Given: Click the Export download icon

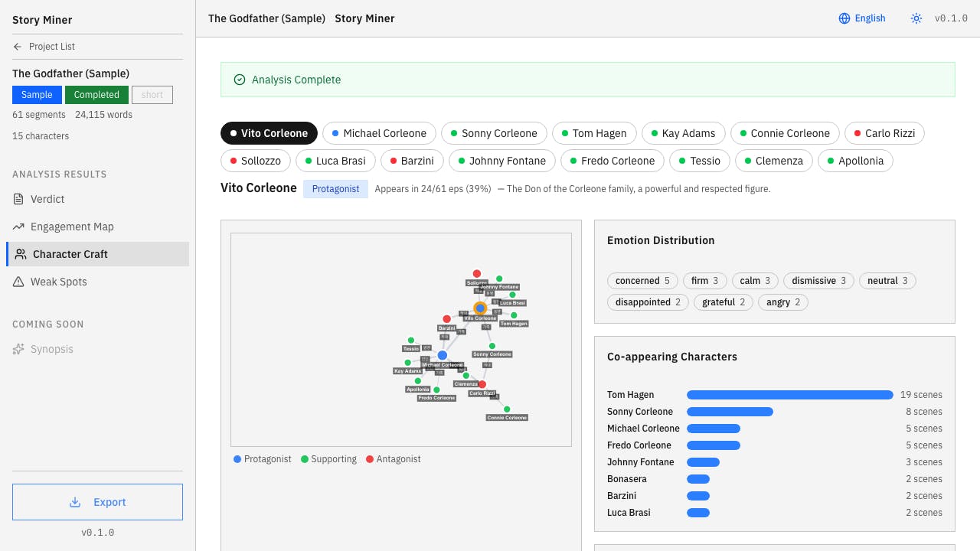Looking at the screenshot, I should [75, 502].
